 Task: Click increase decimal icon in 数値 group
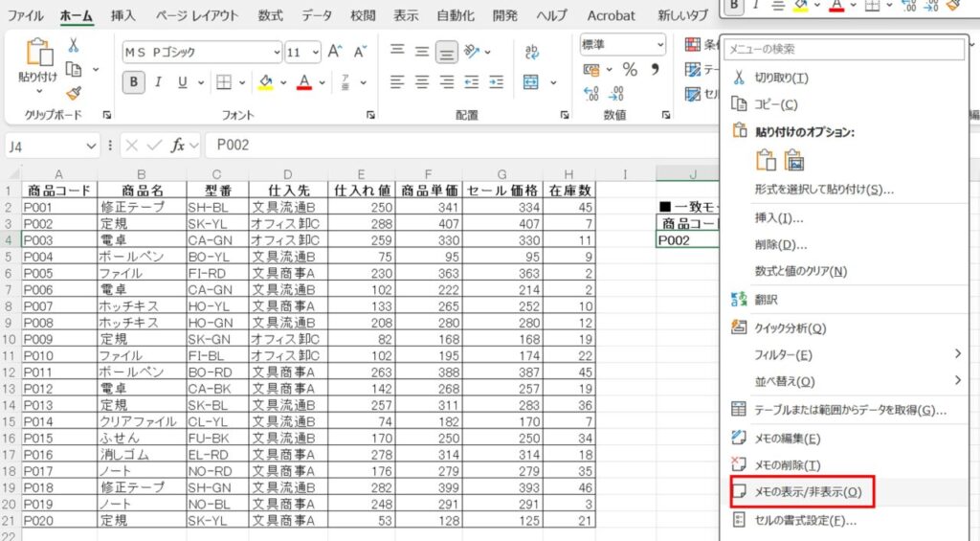pyautogui.click(x=591, y=94)
